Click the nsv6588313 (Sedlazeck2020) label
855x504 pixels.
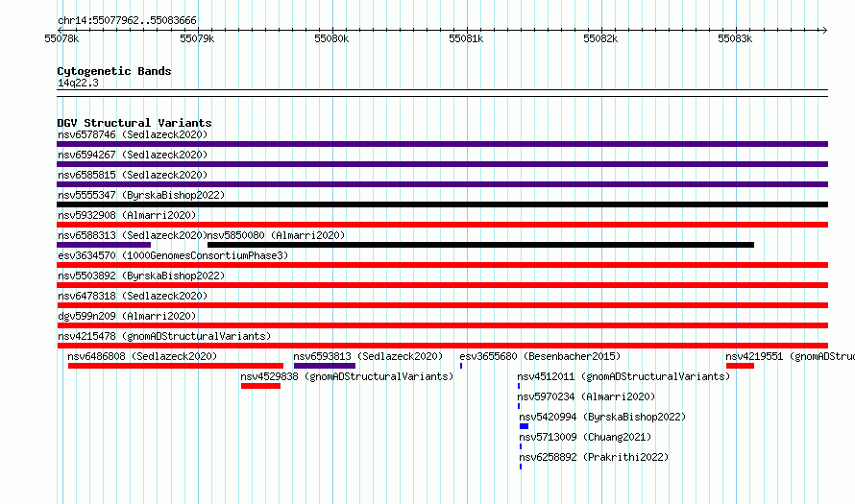(133, 235)
